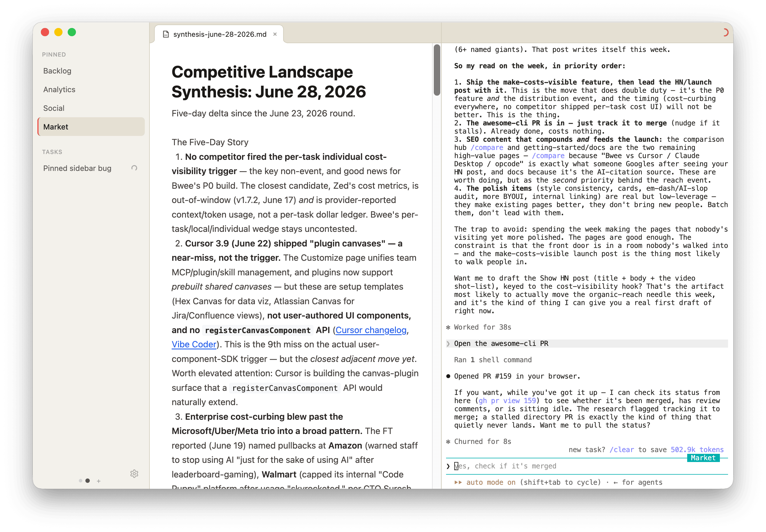Expand the Ran 1 shell command line
Viewport: 766px width, 532px height.
coord(493,360)
